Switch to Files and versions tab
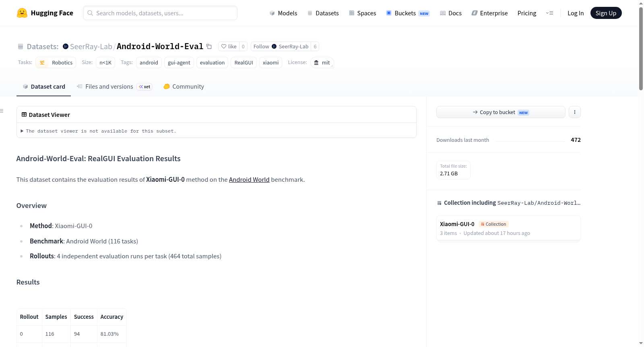The image size is (644, 347). [x=114, y=87]
